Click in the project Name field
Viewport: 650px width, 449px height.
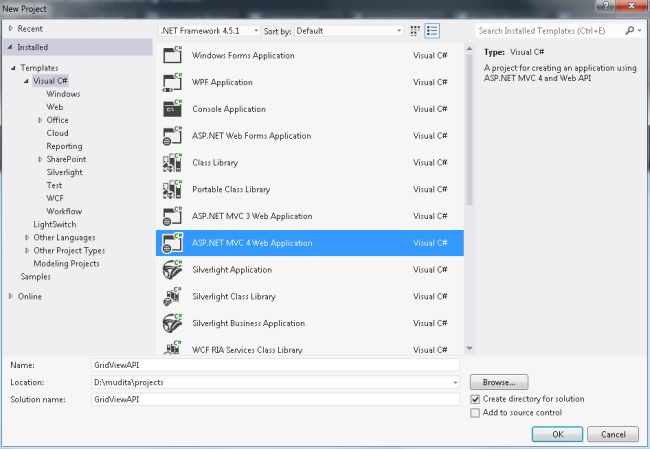pos(275,365)
